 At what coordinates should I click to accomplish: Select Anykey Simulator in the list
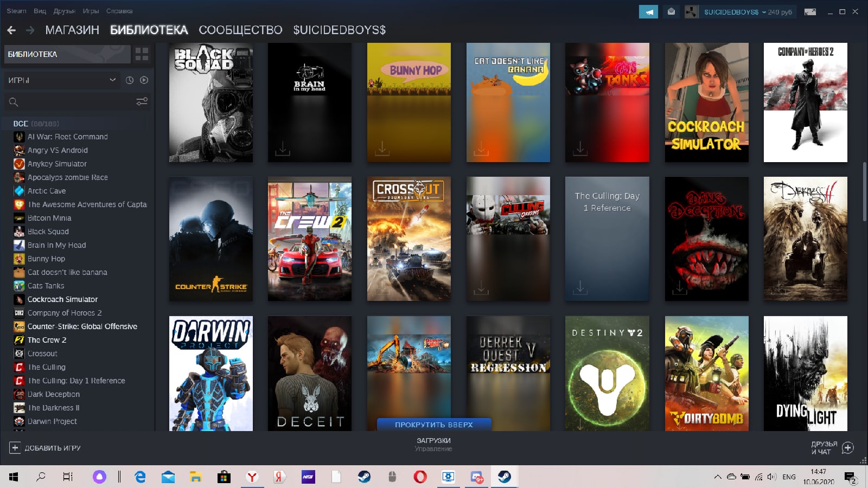(x=57, y=164)
